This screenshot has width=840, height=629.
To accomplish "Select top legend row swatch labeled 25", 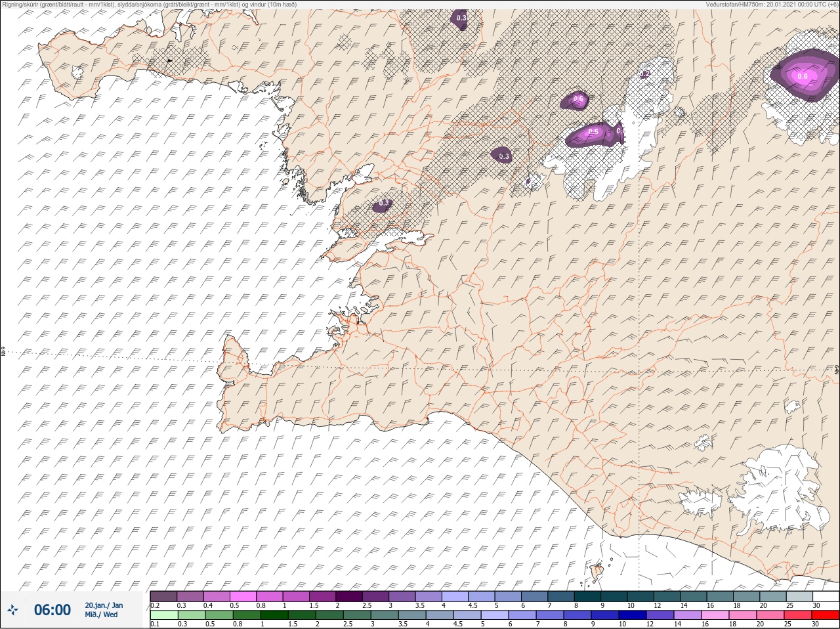I will [800, 596].
